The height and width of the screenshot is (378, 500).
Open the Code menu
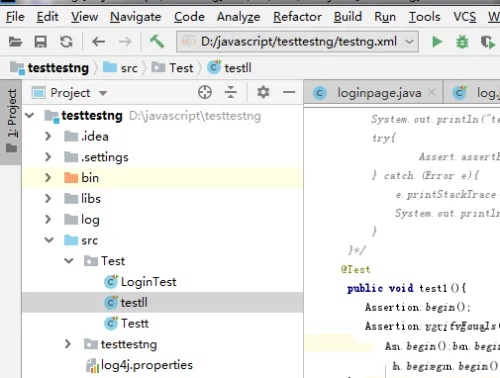point(189,17)
